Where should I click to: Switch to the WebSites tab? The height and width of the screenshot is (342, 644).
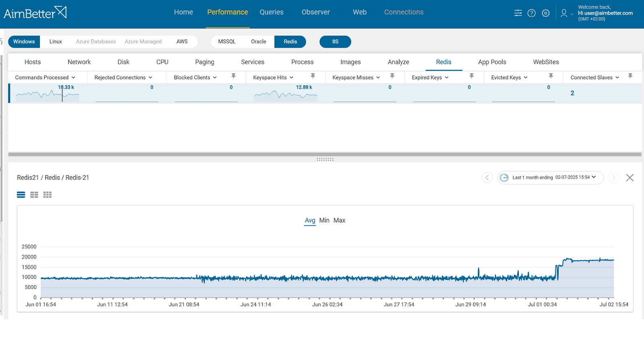[546, 62]
